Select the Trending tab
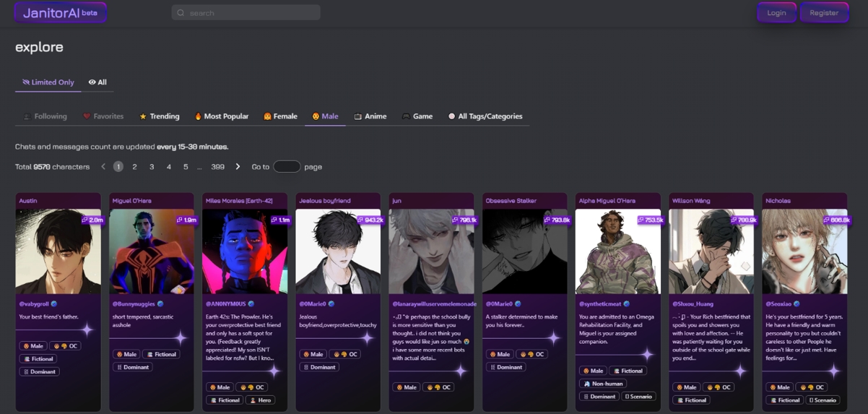The width and height of the screenshot is (868, 414). [x=160, y=116]
